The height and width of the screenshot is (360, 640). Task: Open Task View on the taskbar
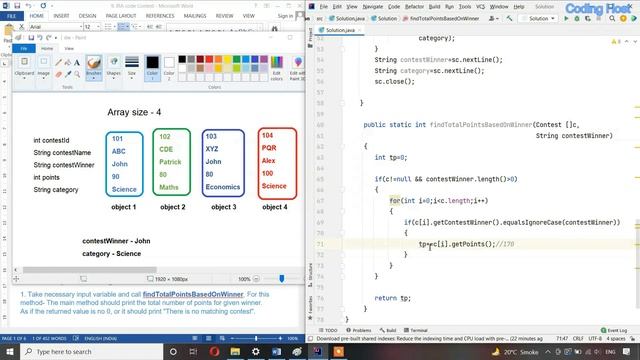[193, 351]
